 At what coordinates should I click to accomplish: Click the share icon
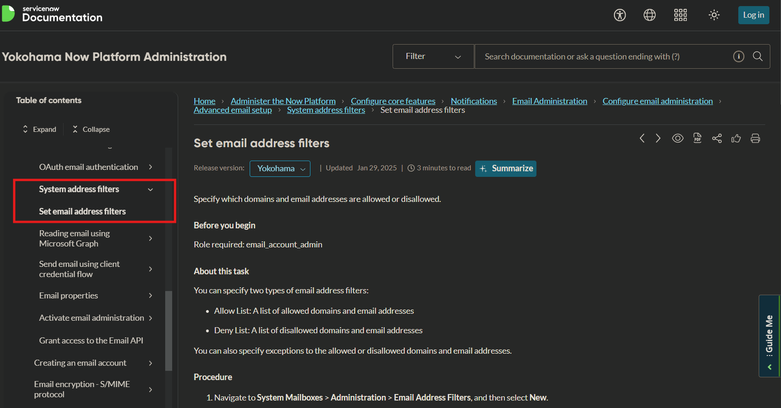pyautogui.click(x=717, y=138)
